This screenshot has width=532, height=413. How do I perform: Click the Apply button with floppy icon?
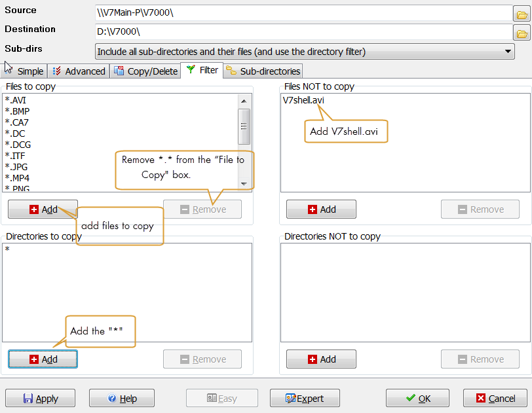pyautogui.click(x=41, y=398)
